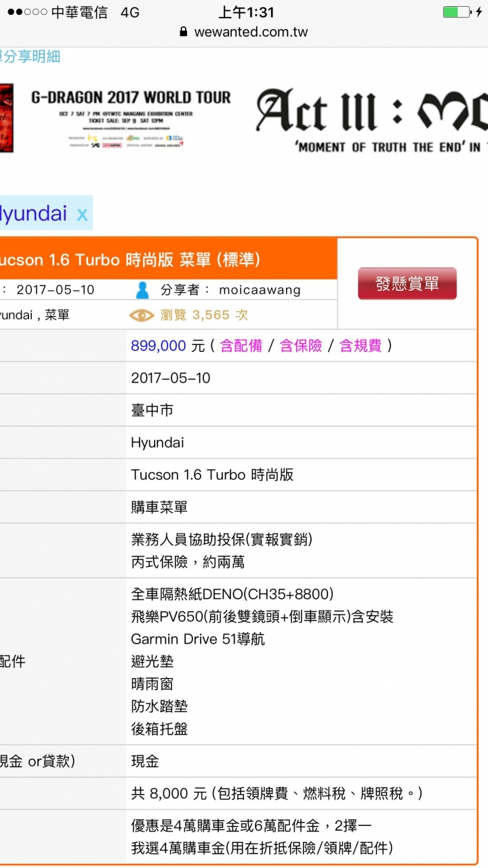Tap the orange Tucson 1.6 Turbo title header
Screen dimensions: 488x868
coord(168,260)
